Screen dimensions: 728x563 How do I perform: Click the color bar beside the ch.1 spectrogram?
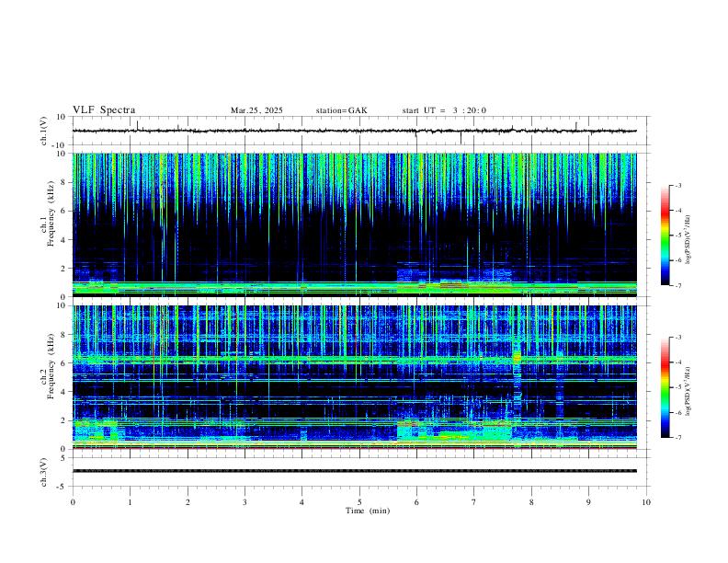coord(665,236)
